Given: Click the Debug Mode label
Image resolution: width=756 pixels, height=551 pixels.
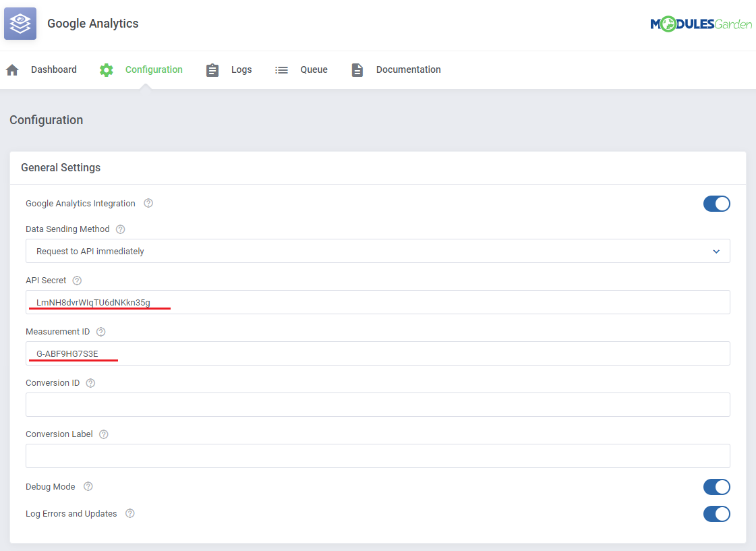Looking at the screenshot, I should click(50, 487).
